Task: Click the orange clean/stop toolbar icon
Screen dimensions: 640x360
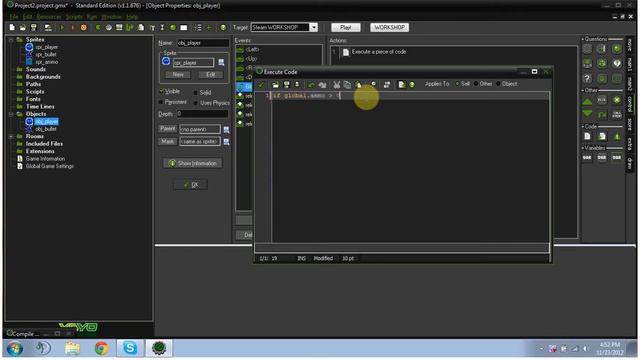Action: coord(84,27)
